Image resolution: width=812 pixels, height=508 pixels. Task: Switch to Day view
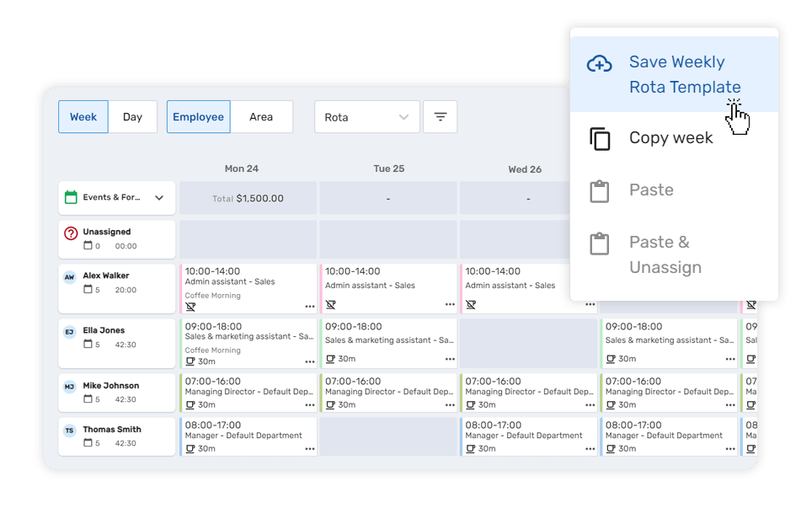(x=132, y=116)
